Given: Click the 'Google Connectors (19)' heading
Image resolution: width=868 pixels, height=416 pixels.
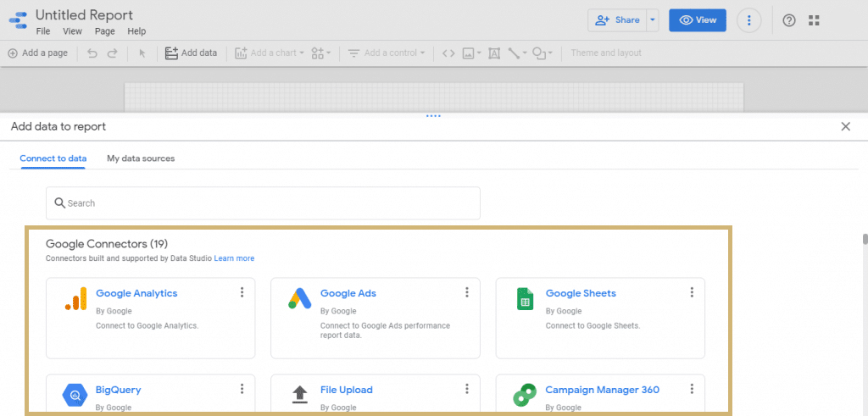Looking at the screenshot, I should click(x=107, y=243).
